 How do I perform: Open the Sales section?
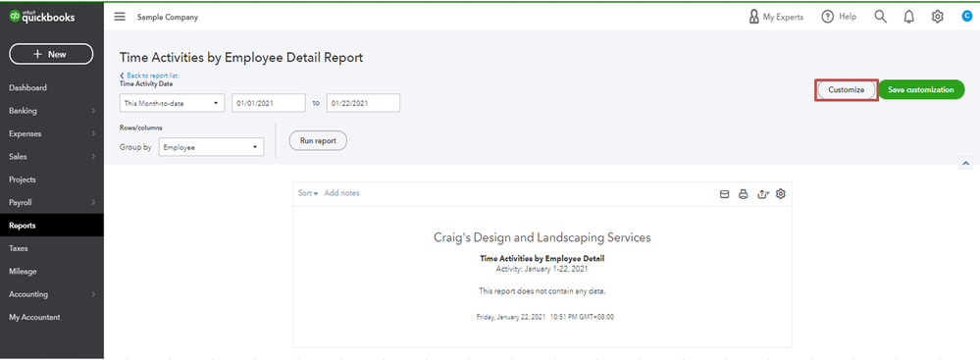[x=18, y=157]
